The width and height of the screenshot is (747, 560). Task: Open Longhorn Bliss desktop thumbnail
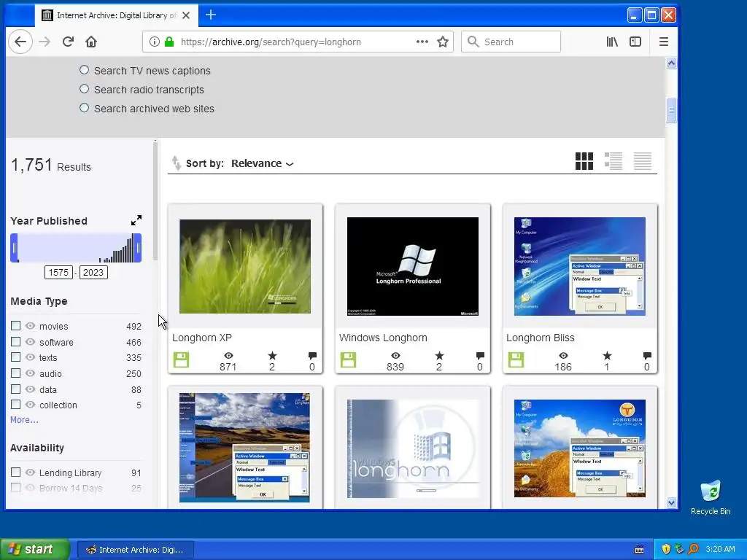580,266
